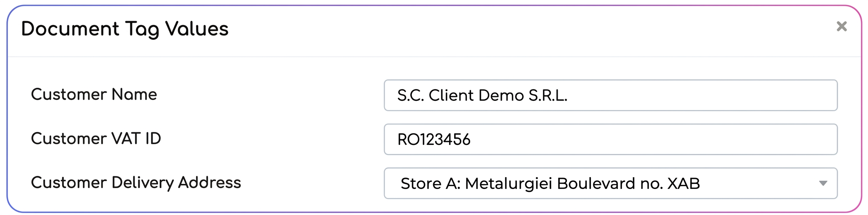Click the Metalurgiei Boulevard no. XAB text
This screenshot has width=868, height=215.
(x=582, y=184)
